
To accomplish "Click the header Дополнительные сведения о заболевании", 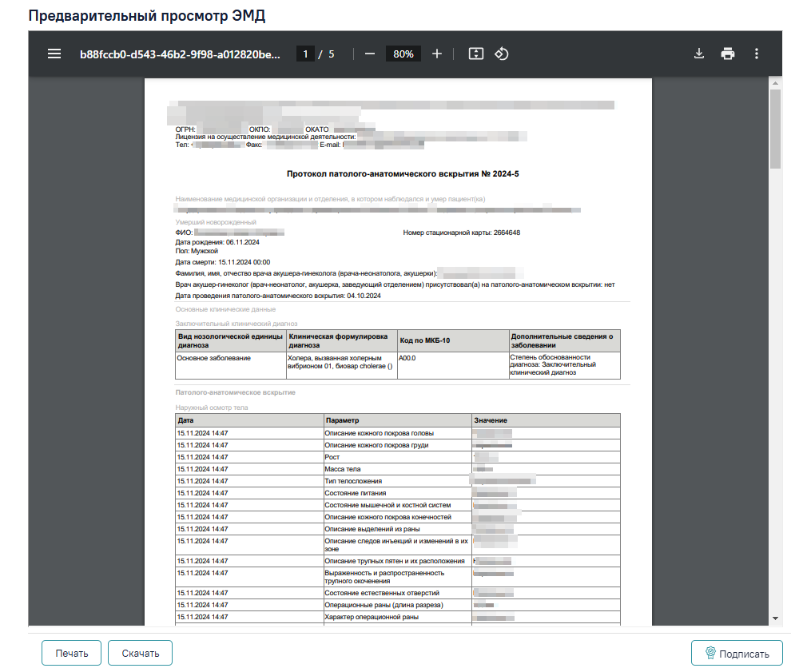I will [x=565, y=340].
